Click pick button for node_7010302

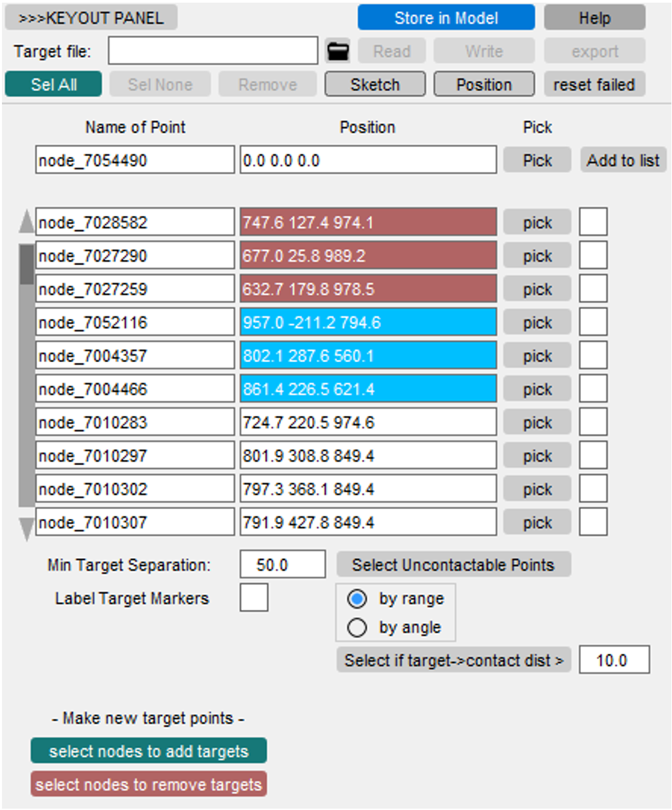[537, 488]
